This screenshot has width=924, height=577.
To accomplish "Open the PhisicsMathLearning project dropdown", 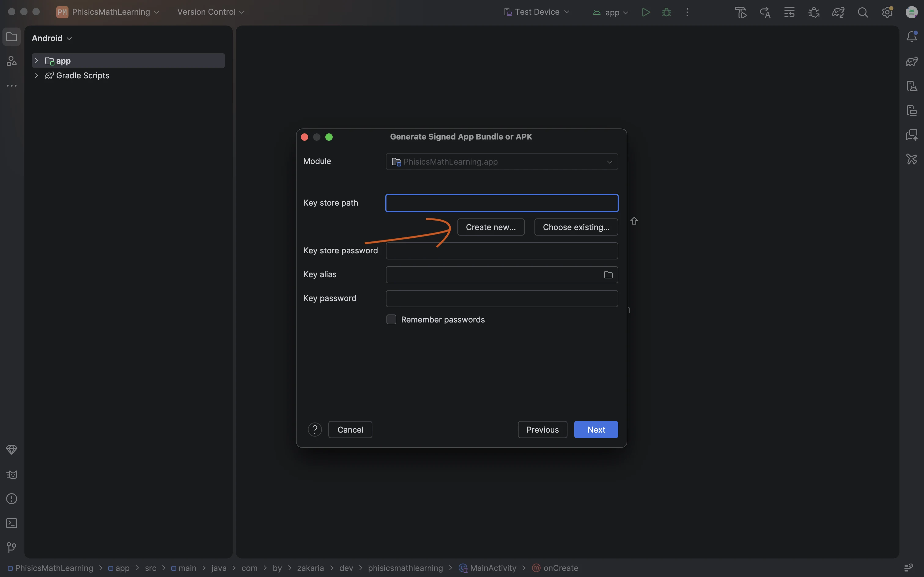I will click(x=108, y=12).
